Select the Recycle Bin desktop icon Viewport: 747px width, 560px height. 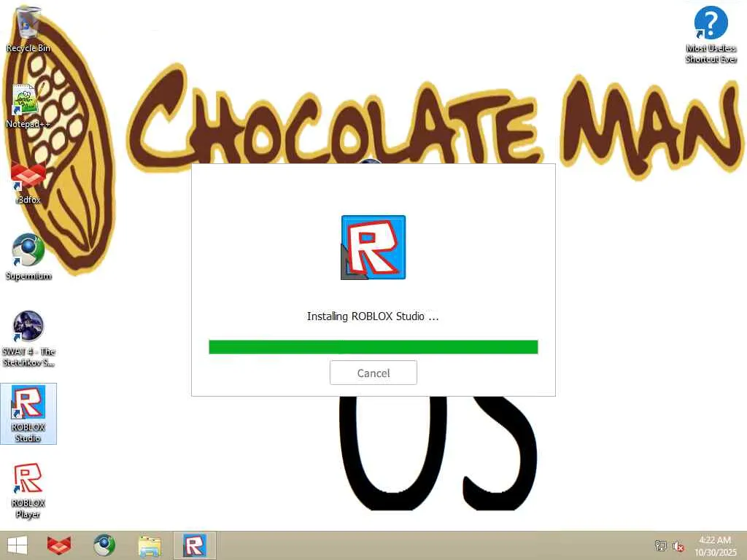tap(28, 29)
